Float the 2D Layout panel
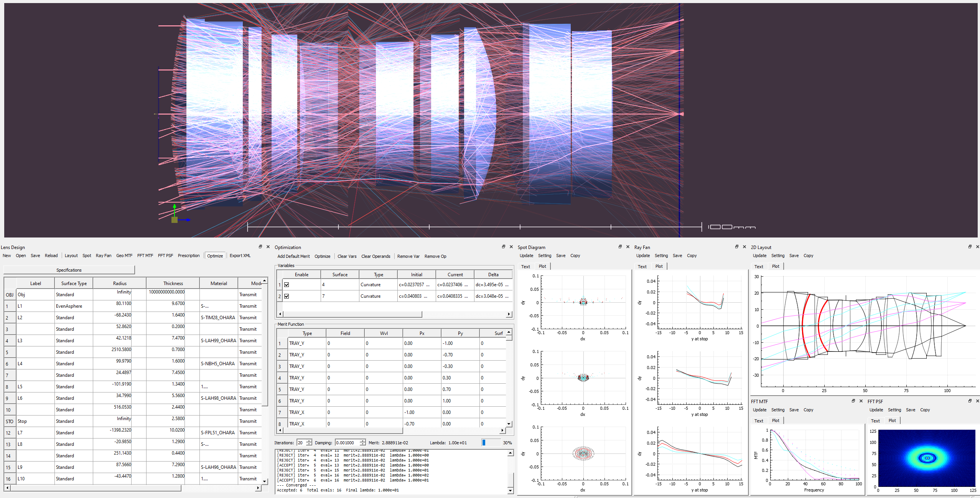Viewport: 980px width, 498px height. pyautogui.click(x=970, y=247)
